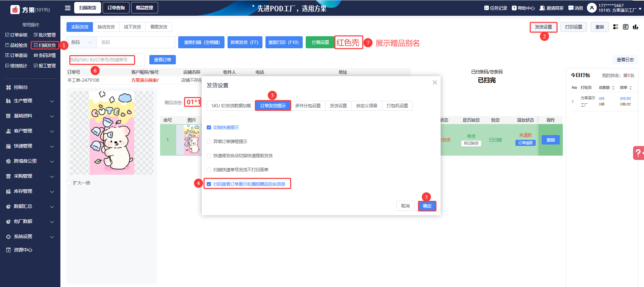Switch to the list view icon
The height and width of the screenshot is (287, 644).
pyautogui.click(x=615, y=27)
